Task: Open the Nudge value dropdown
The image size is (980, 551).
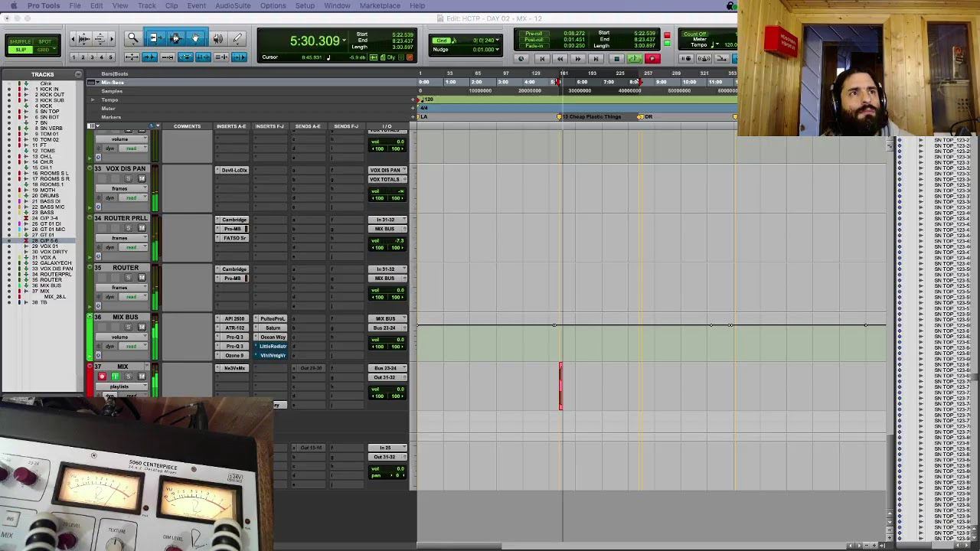Action: coord(498,50)
